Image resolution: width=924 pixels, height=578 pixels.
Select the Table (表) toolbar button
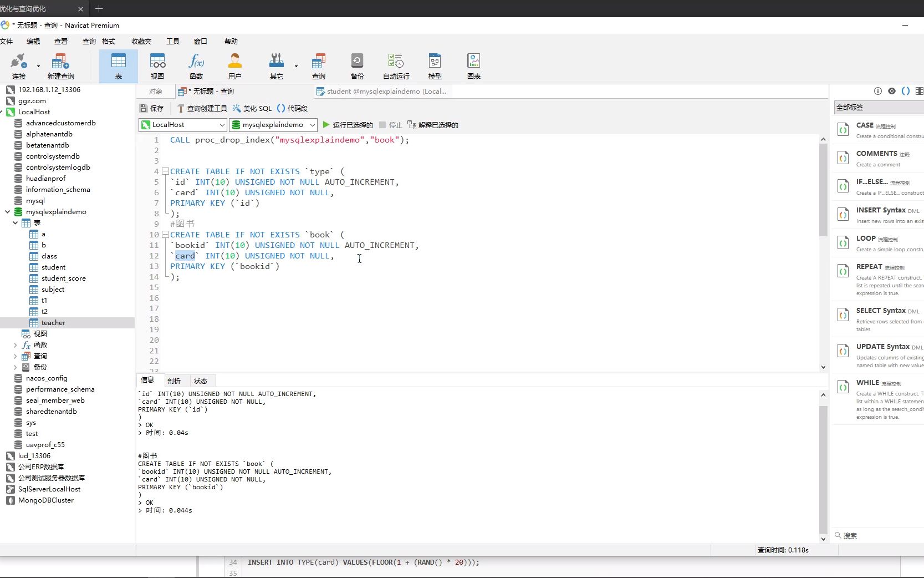point(119,66)
